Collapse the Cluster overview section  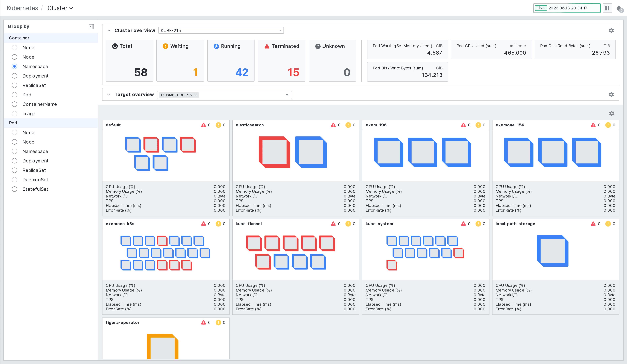(x=109, y=30)
